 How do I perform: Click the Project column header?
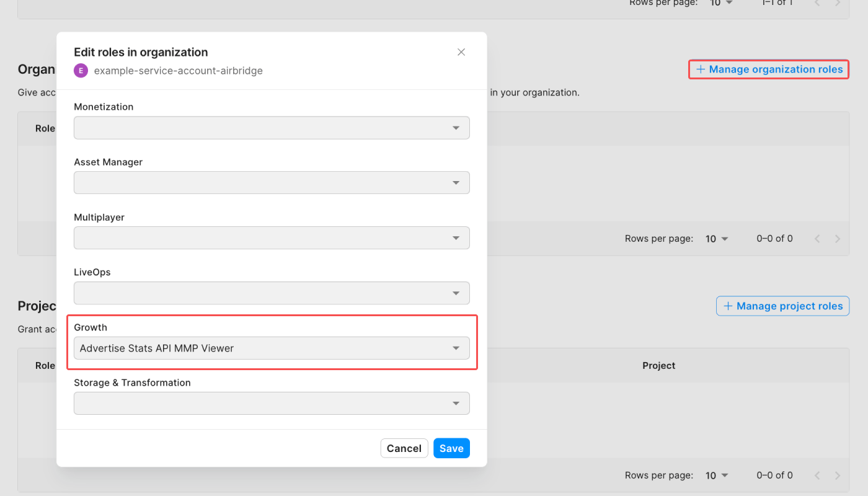coord(658,366)
